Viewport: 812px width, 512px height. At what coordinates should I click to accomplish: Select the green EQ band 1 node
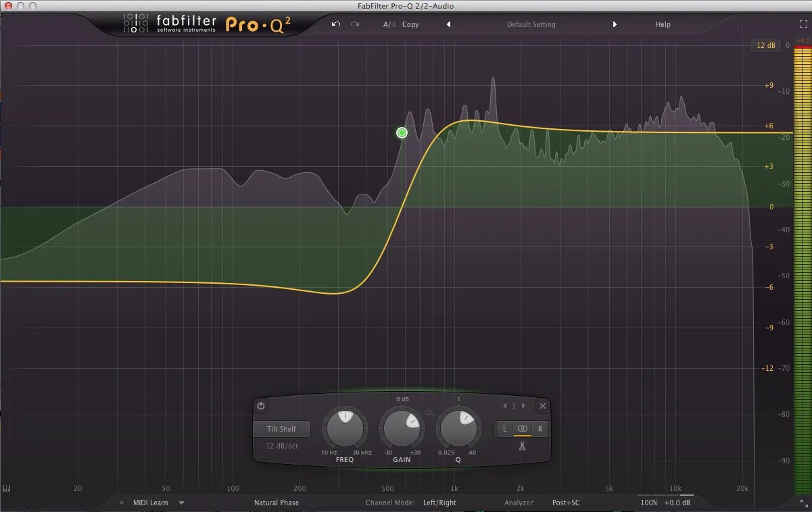pyautogui.click(x=402, y=132)
